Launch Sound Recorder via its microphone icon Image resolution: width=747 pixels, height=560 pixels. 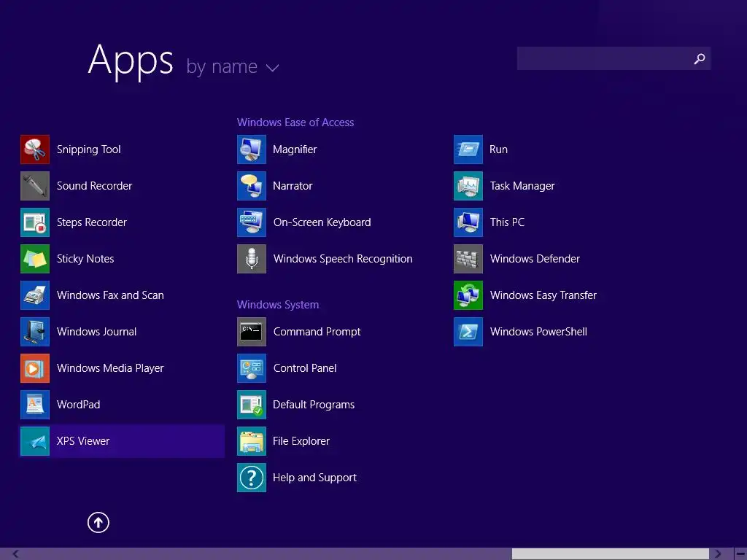coord(35,186)
